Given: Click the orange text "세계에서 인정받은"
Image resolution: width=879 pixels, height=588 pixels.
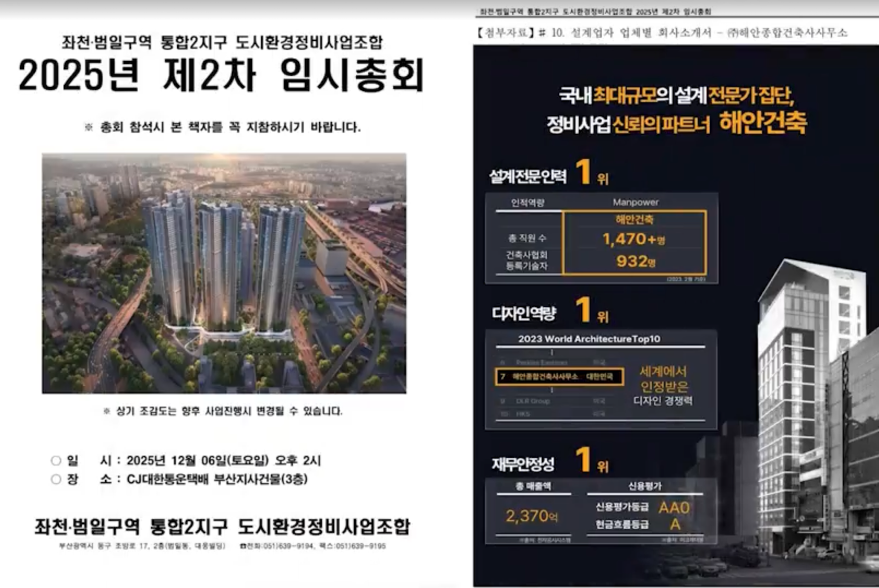Looking at the screenshot, I should point(663,379).
